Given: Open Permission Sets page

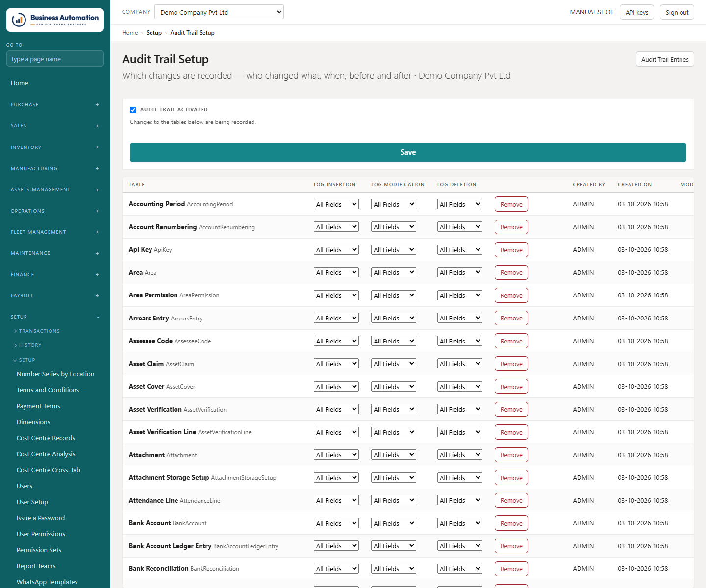Looking at the screenshot, I should click(39, 550).
